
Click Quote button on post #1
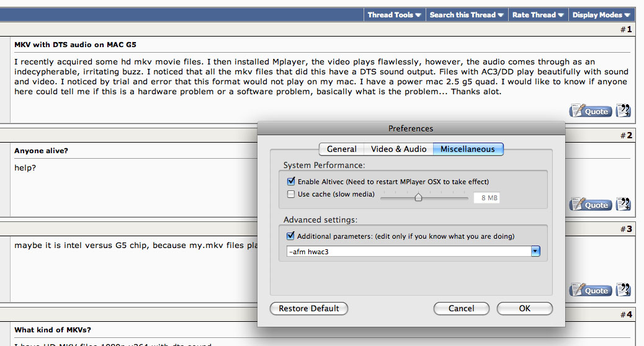[x=591, y=111]
